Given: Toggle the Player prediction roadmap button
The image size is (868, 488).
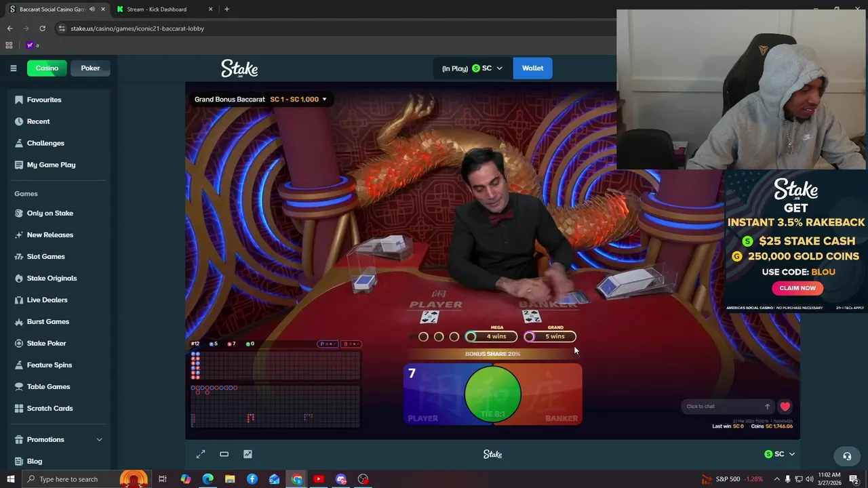Looking at the screenshot, I should click(328, 344).
